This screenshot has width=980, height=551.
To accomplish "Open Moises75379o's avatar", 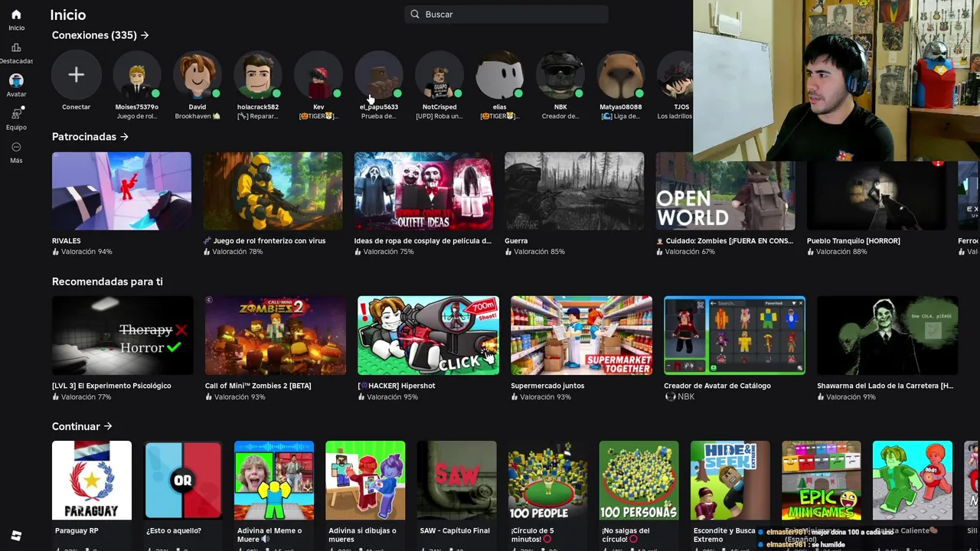I will tap(136, 75).
